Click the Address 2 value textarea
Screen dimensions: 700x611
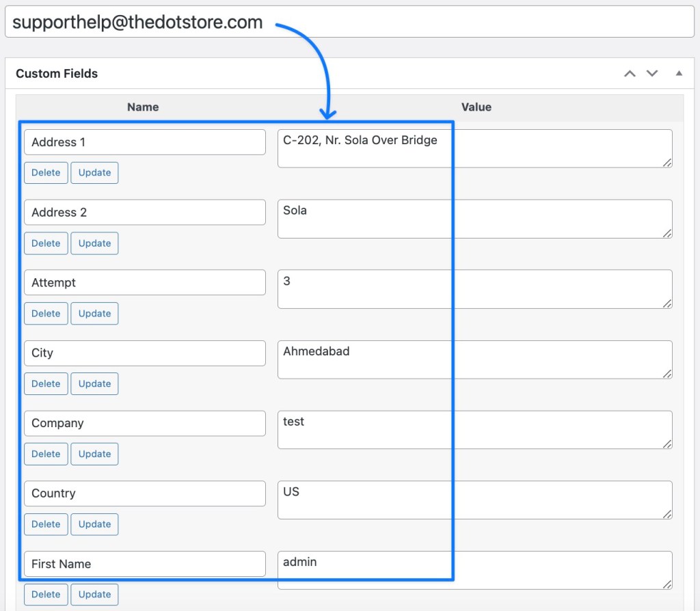tap(475, 219)
